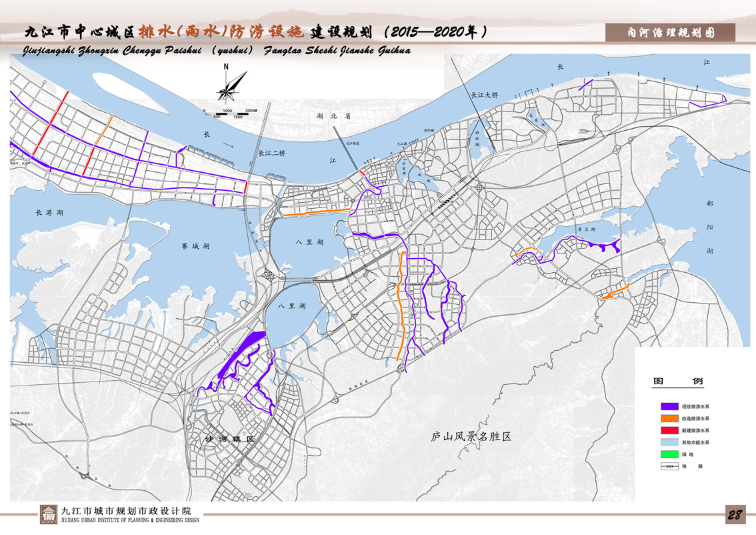Click the 长港湖 lake label
The width and height of the screenshot is (756, 535).
pos(49,213)
